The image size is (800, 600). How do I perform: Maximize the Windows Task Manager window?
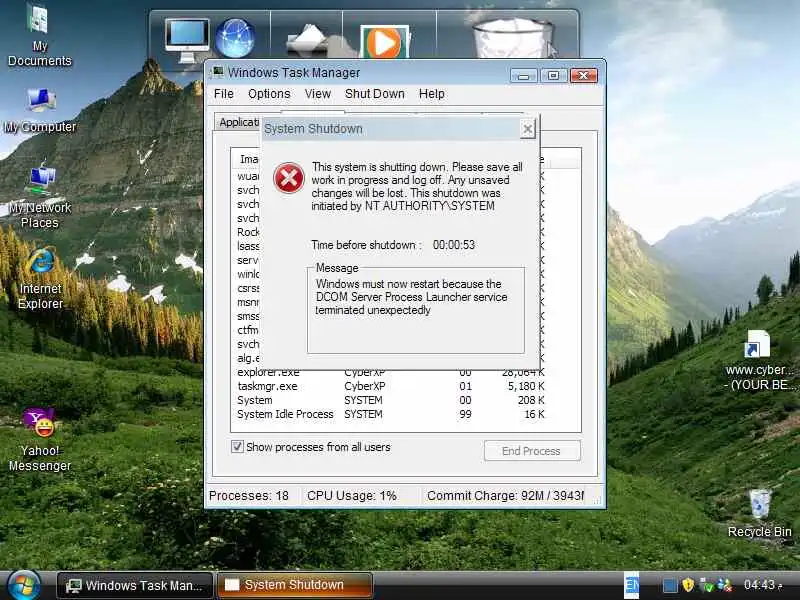pyautogui.click(x=553, y=76)
